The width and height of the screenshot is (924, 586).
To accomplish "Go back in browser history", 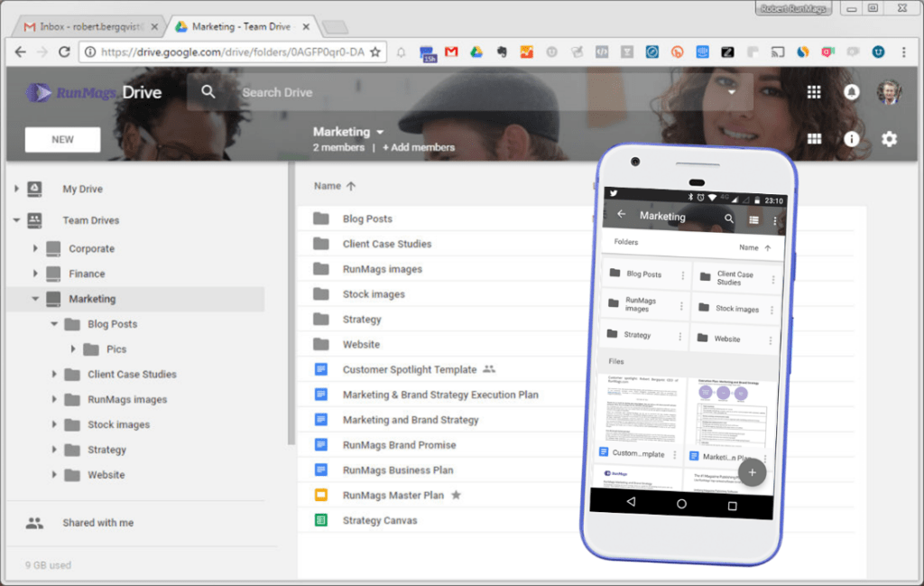I will pyautogui.click(x=21, y=51).
